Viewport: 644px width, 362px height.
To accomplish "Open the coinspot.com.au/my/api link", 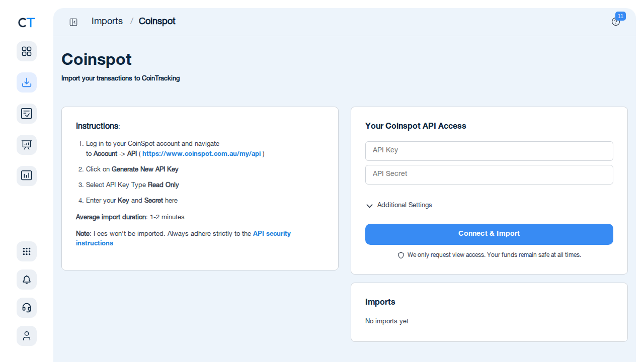I will pos(201,154).
